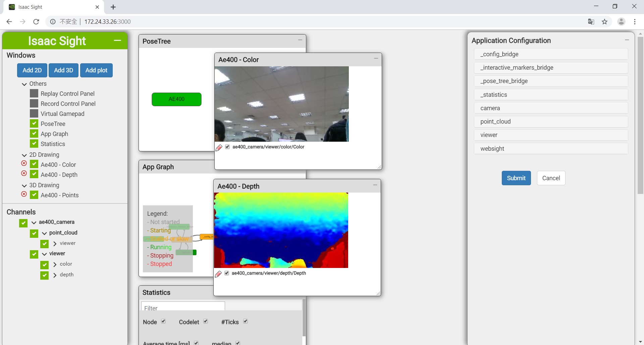This screenshot has height=345, width=644.
Task: Click the browser address bar URL
Action: pyautogui.click(x=107, y=22)
